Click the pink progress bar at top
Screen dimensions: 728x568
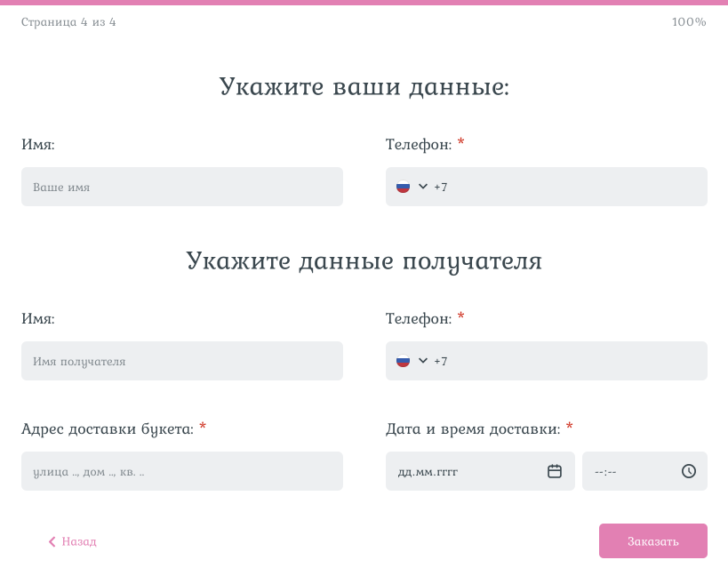(364, 3)
